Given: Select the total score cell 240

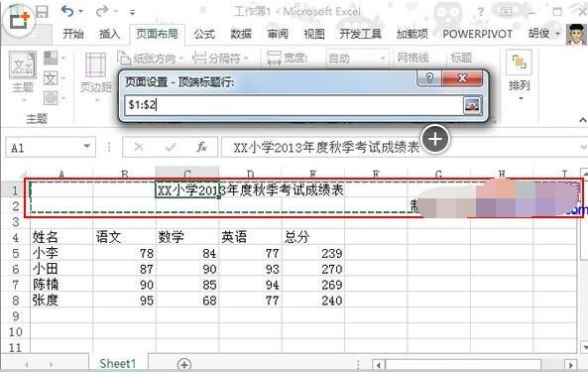Looking at the screenshot, I should 313,301.
